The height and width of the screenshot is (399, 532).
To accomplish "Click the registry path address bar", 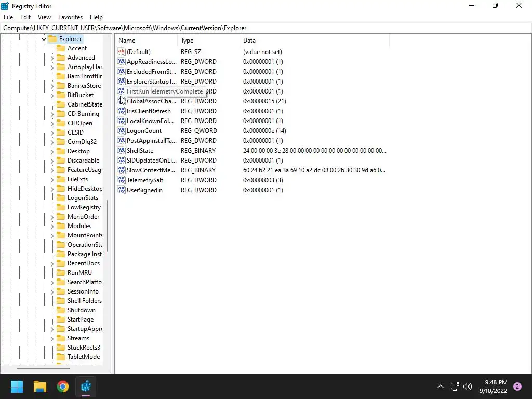I will click(266, 28).
